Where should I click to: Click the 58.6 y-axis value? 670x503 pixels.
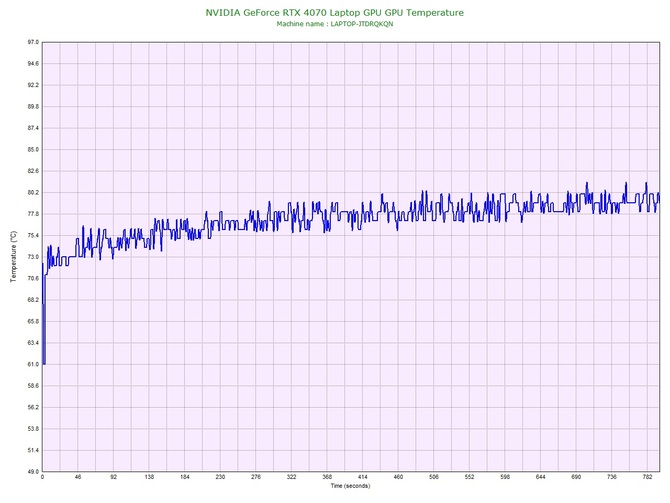point(33,386)
